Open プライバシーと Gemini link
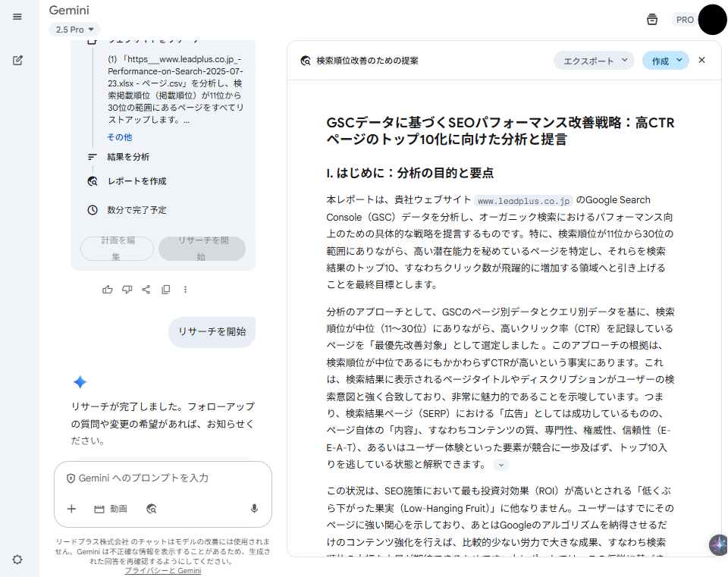 (163, 570)
